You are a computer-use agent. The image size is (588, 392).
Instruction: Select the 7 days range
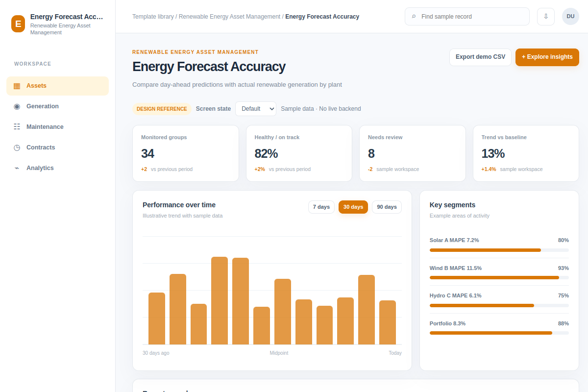point(321,207)
